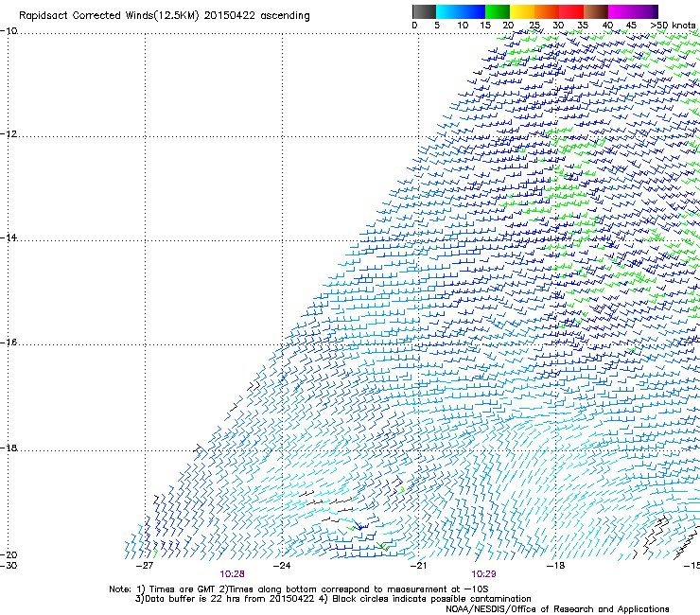Click the '-30' longitude axis label
Screen dimensions: 700x615
[x=9, y=566]
